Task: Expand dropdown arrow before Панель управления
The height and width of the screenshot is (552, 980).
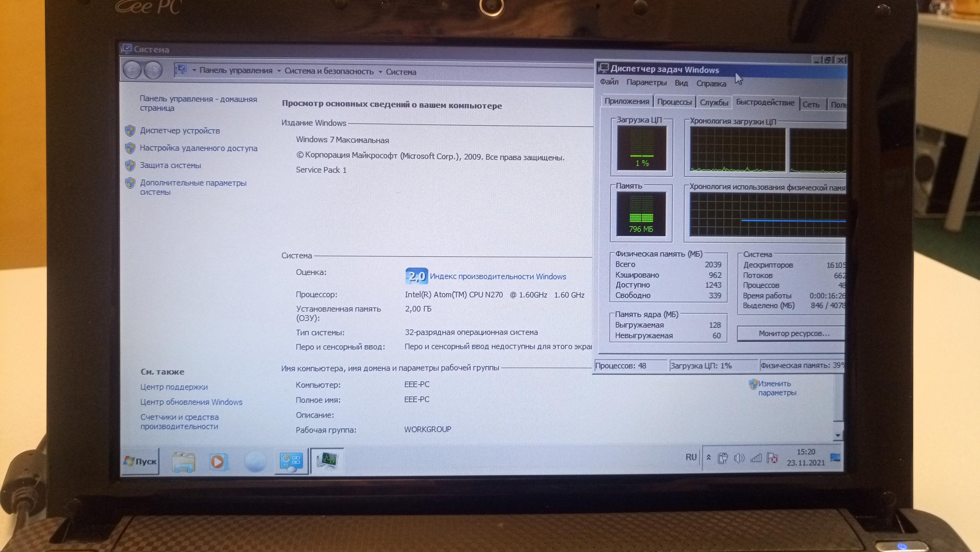Action: point(194,70)
